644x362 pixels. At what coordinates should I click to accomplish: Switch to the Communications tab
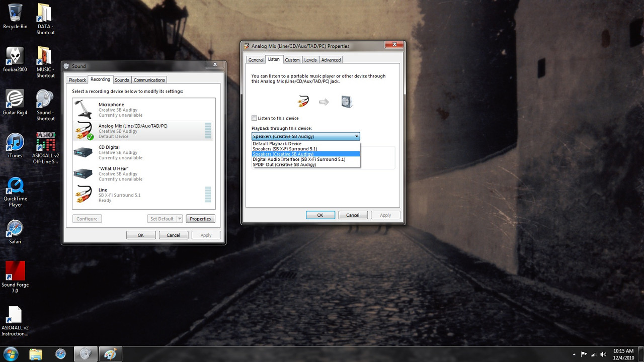click(149, 80)
